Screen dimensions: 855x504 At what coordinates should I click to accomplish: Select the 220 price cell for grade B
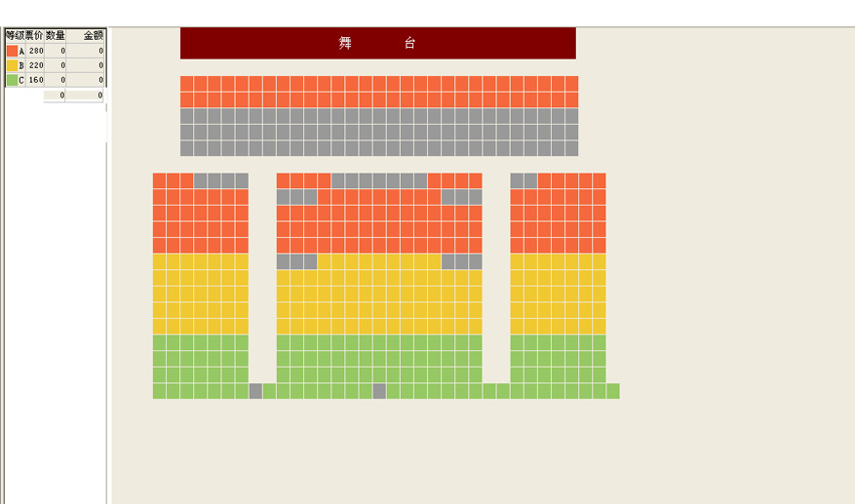35,65
